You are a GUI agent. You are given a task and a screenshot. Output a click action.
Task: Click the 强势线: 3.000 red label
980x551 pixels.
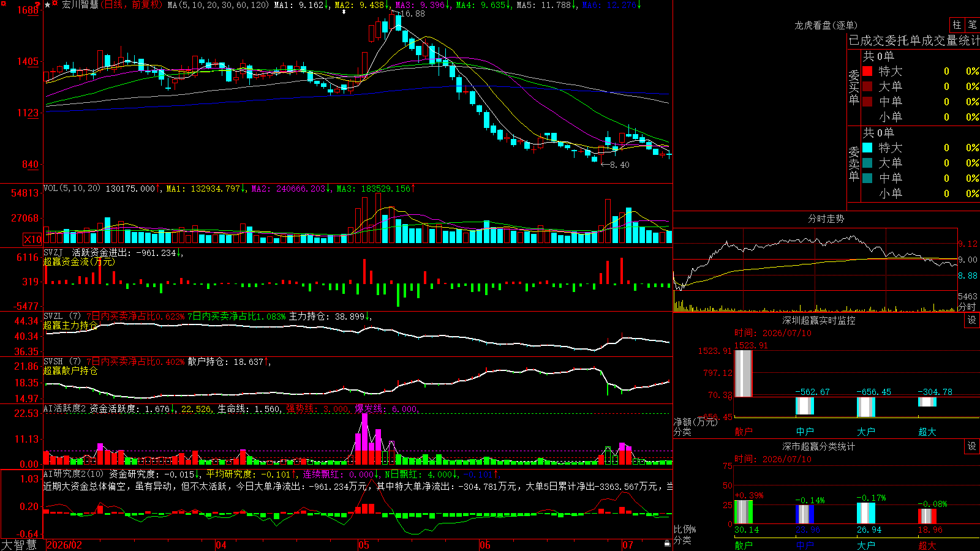[x=318, y=409]
